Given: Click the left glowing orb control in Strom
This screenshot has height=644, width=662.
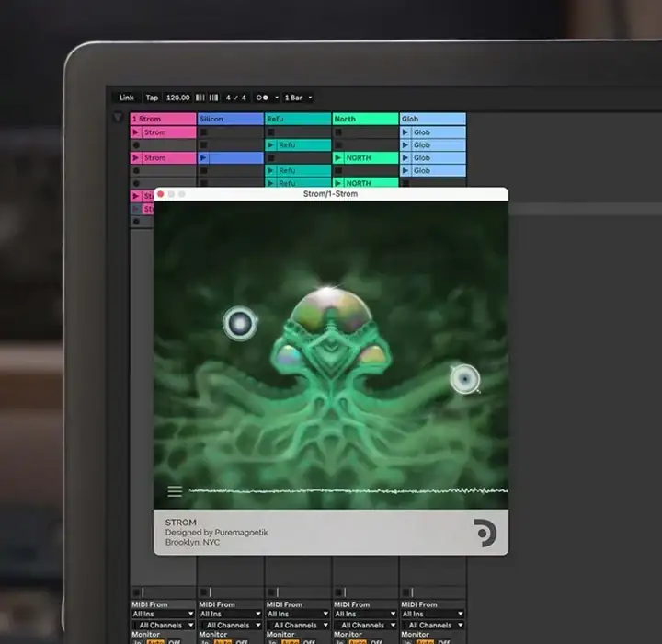Looking at the screenshot, I should 240,323.
